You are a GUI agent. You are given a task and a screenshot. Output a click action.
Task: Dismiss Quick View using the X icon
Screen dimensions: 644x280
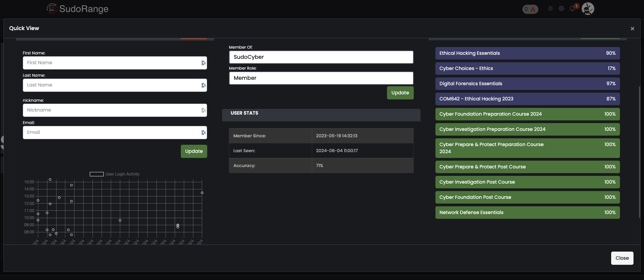point(632,29)
